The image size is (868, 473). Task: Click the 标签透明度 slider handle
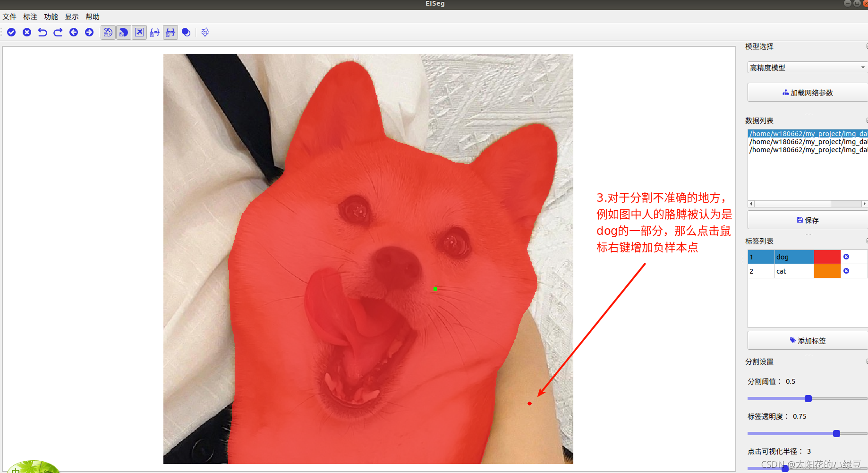pos(836,433)
